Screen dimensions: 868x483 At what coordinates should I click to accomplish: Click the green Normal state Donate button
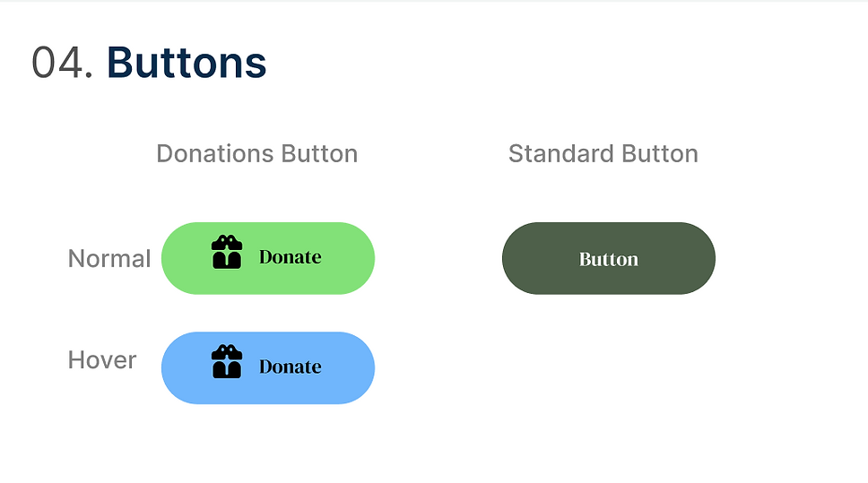coord(268,258)
